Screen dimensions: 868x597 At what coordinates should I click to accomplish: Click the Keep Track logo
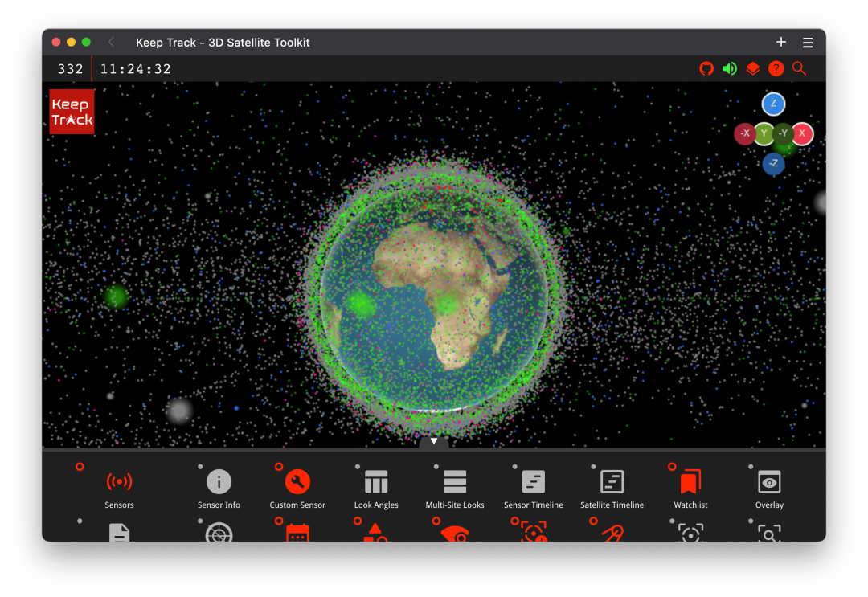[x=72, y=112]
